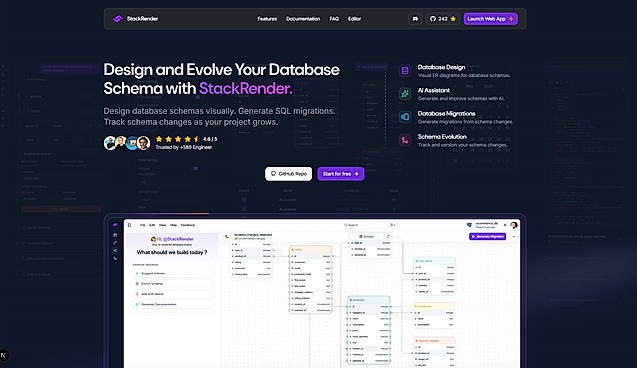637x368 pixels.
Task: Click the Schema Evolution feature icon
Action: (405, 140)
